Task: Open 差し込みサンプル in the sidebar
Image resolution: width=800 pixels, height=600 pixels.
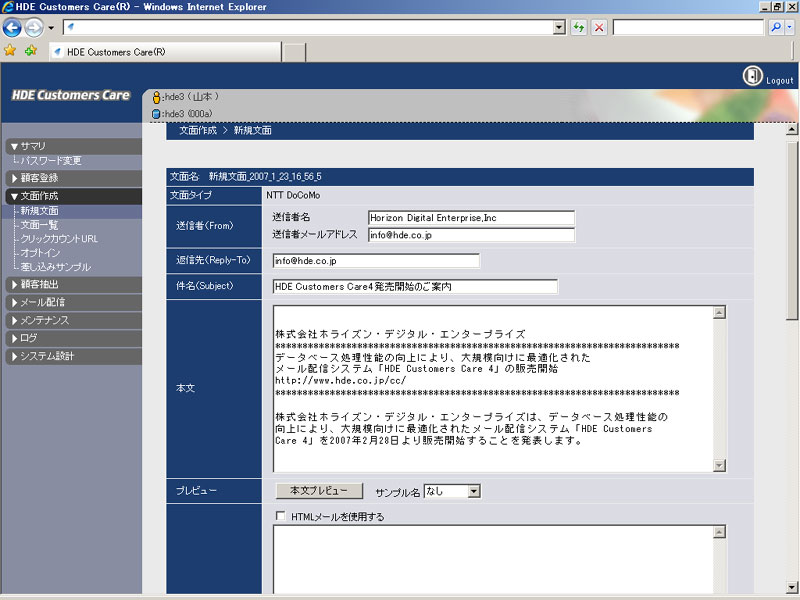Action: pos(56,267)
